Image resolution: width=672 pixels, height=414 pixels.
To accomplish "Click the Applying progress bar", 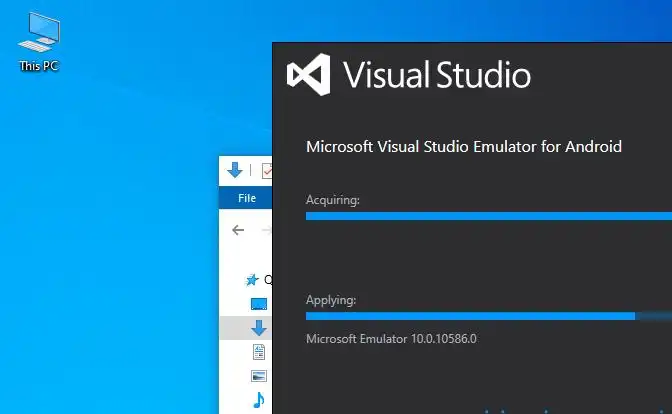I will click(489, 316).
